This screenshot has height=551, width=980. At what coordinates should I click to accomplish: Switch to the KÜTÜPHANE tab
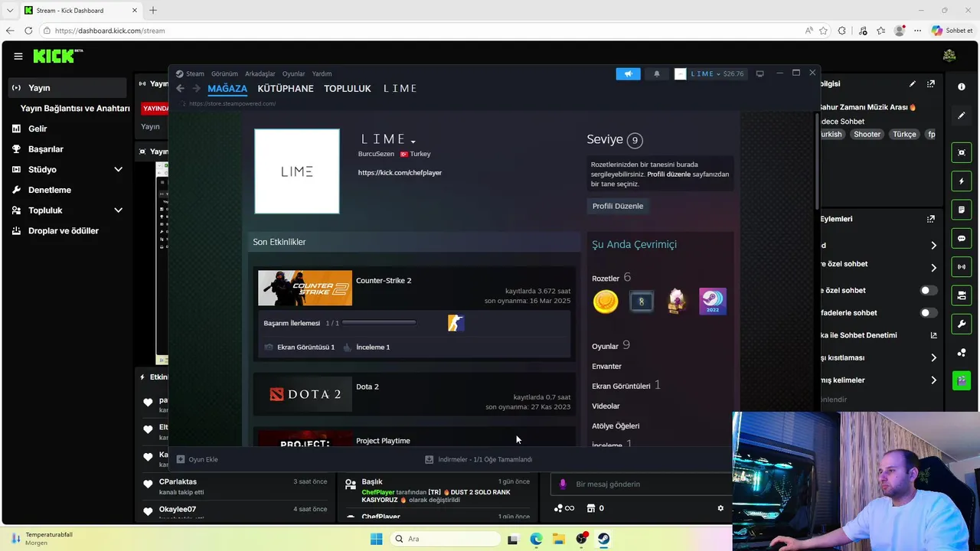point(286,89)
